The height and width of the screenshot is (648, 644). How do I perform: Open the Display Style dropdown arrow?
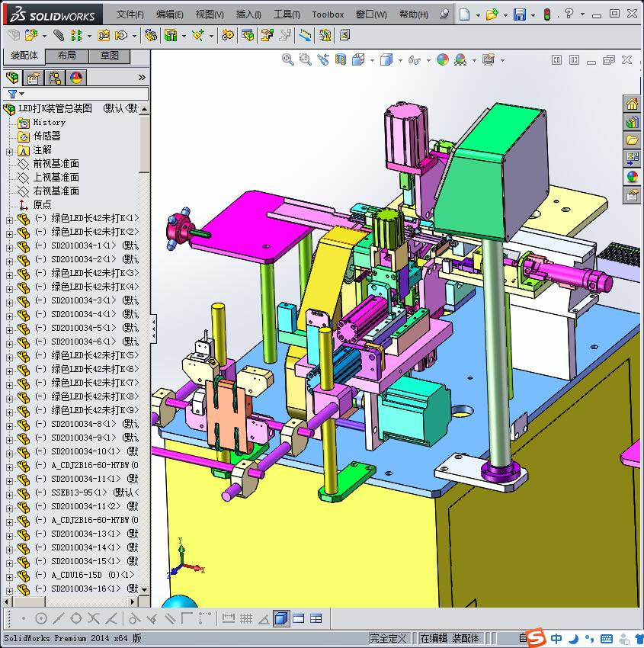point(401,60)
